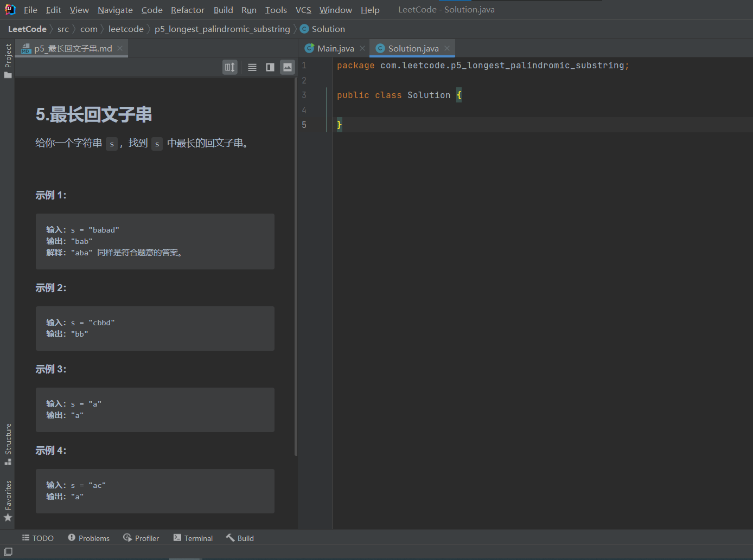This screenshot has height=560, width=753.
Task: Open the Navigate menu
Action: point(115,10)
